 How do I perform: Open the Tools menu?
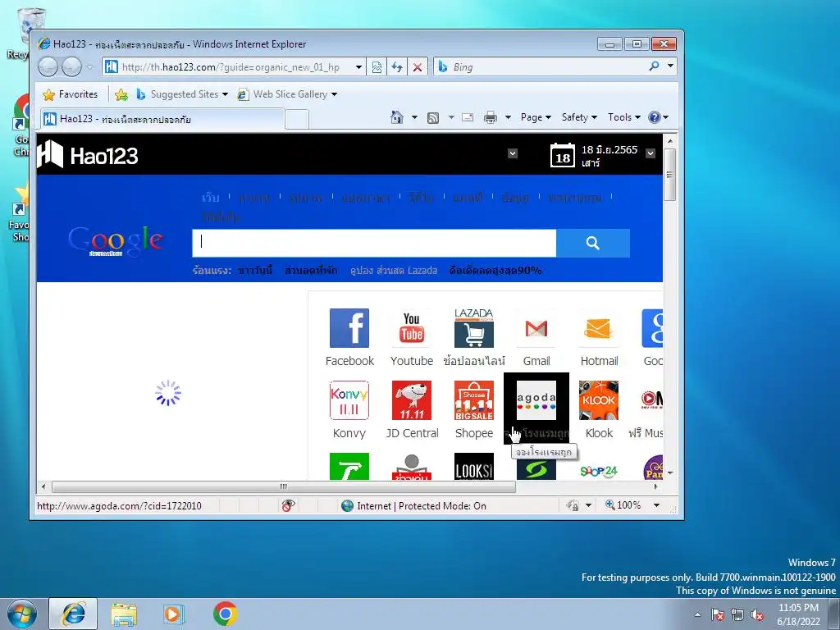click(624, 117)
